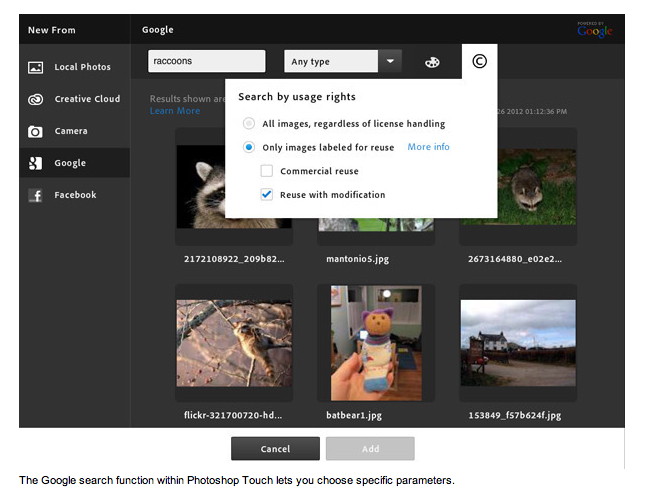The image size is (650, 492).
Task: Click the Powered by Google logo
Action: (594, 29)
